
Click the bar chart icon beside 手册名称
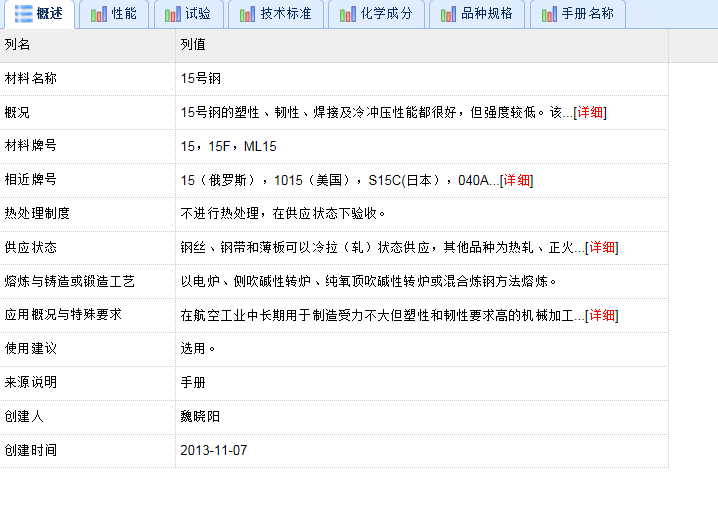coord(549,14)
